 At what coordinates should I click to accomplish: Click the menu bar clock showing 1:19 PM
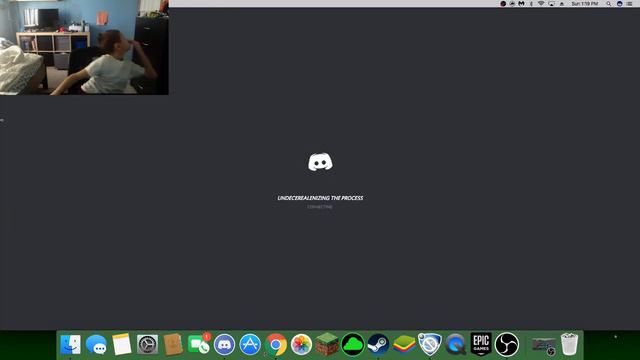584,4
